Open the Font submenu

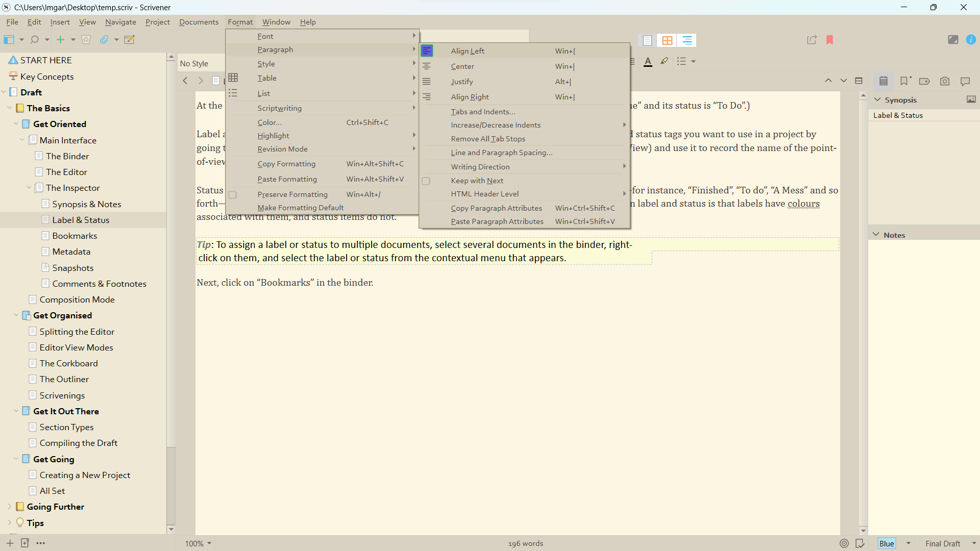pyautogui.click(x=323, y=36)
